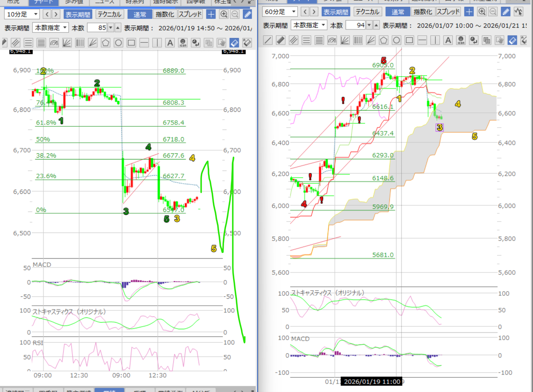Expand the 本数指定 dropdown in left chart
533x392 pixels.
pos(51,28)
